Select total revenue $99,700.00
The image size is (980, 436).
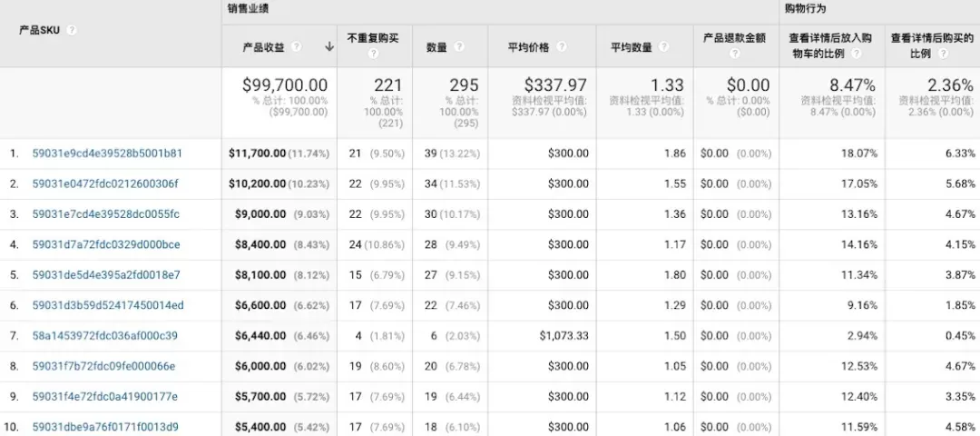(285, 84)
